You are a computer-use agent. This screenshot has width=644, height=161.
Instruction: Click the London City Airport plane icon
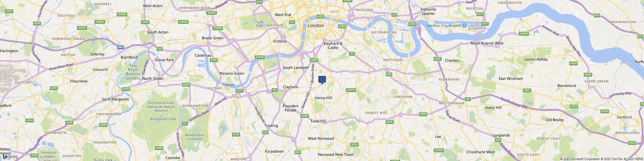(464, 25)
